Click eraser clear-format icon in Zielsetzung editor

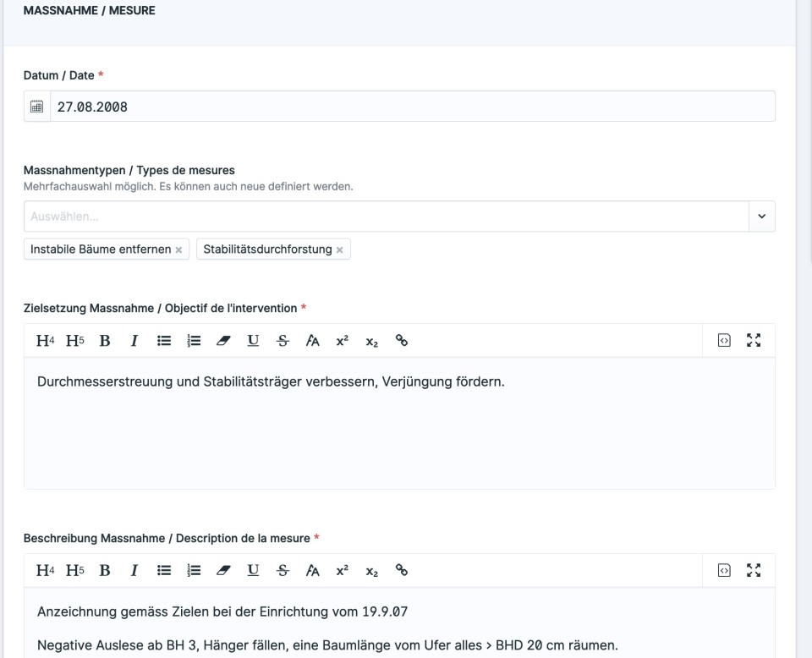(223, 341)
